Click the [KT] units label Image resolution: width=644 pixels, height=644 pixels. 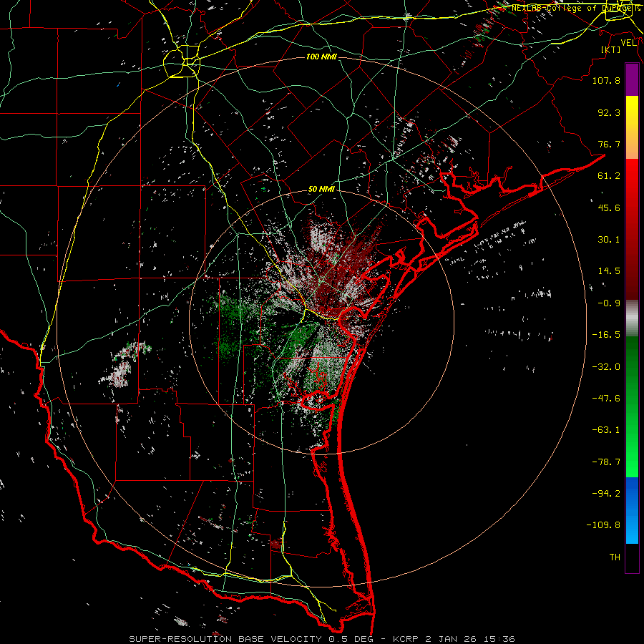(x=611, y=49)
